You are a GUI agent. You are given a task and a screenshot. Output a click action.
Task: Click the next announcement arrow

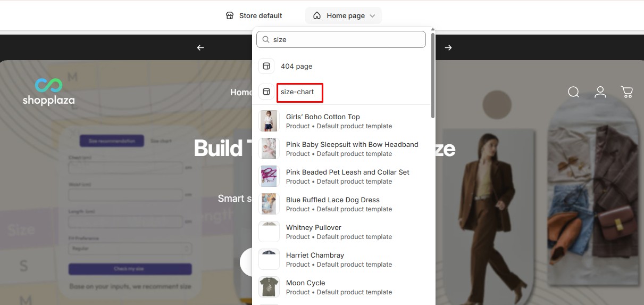448,48
